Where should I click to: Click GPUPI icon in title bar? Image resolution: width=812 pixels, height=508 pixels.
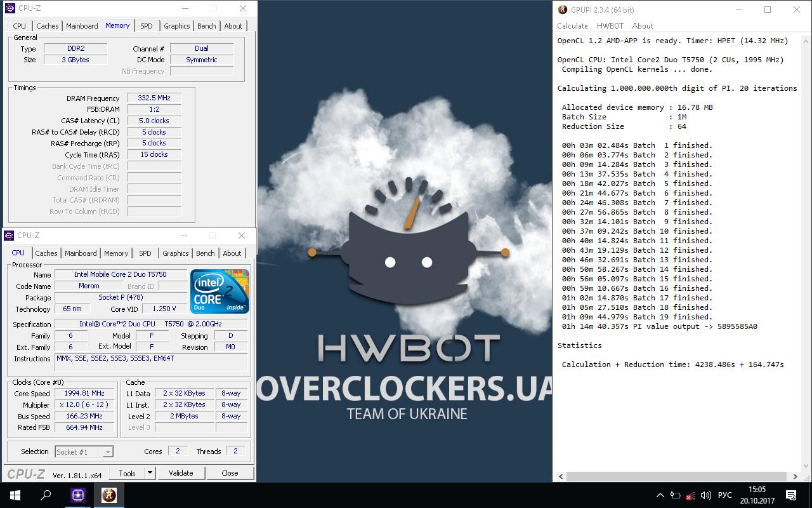562,10
